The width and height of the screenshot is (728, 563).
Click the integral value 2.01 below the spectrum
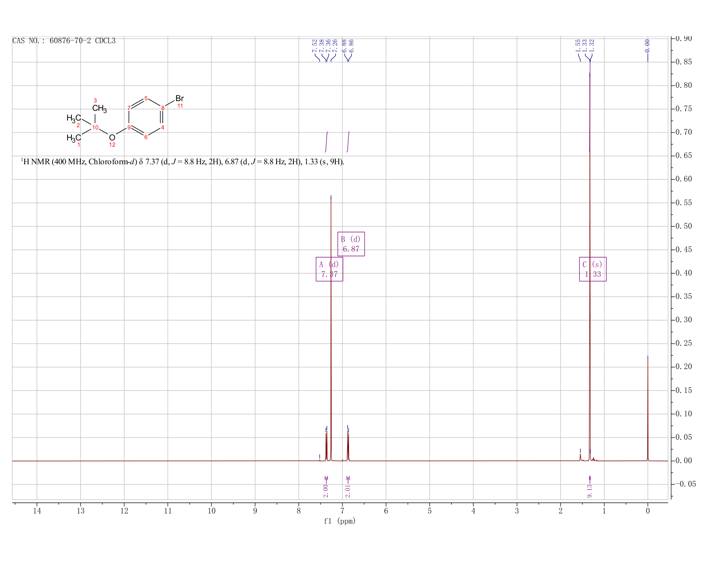click(348, 491)
